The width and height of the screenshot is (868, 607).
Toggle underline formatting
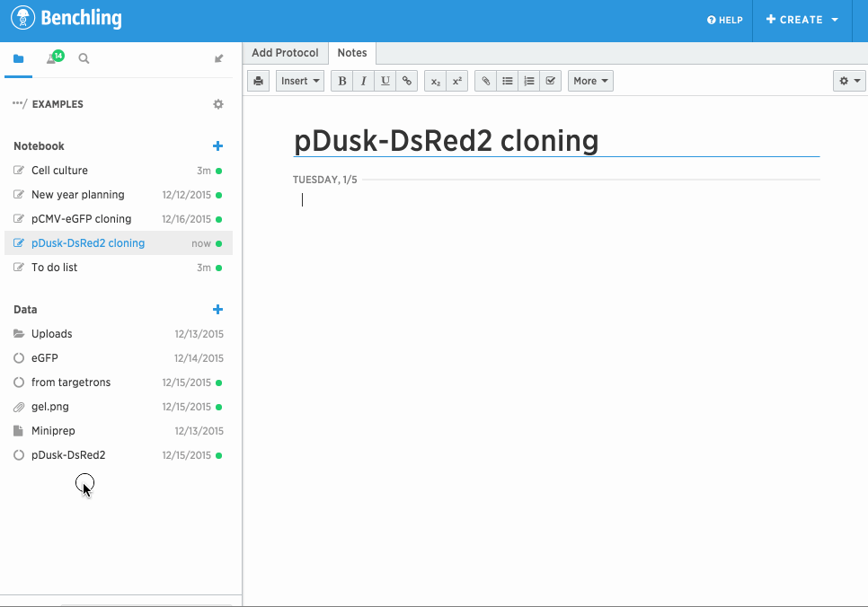tap(385, 81)
